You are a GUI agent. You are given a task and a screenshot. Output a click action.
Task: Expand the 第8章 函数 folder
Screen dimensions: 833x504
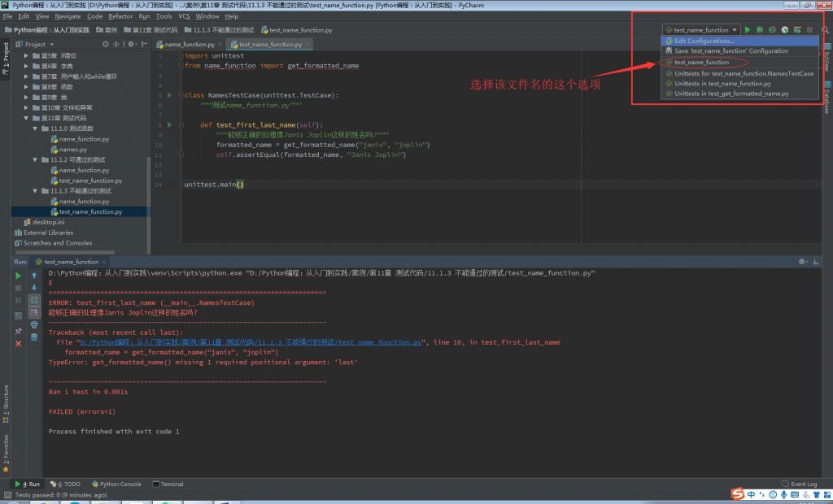[27, 87]
